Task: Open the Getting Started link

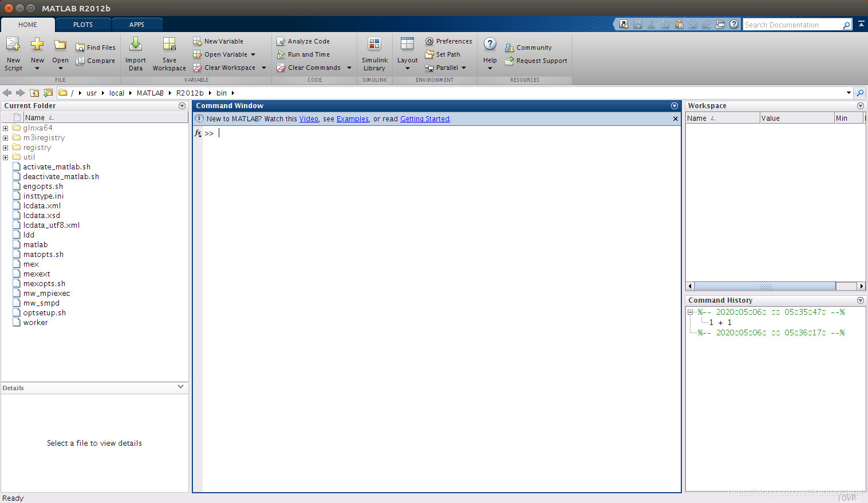Action: coord(425,119)
